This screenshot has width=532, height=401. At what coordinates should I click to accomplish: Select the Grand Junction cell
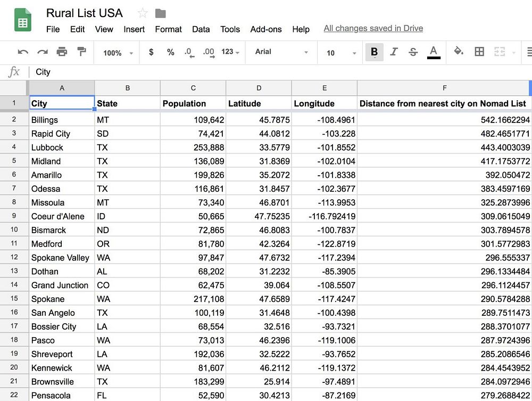(62, 285)
